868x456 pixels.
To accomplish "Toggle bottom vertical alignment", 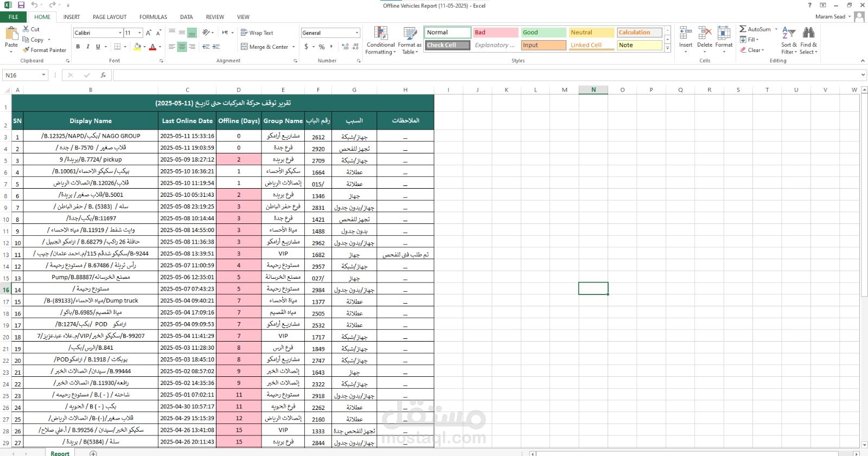I will coord(192,33).
